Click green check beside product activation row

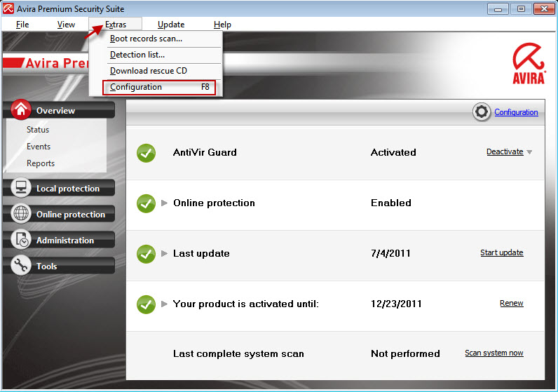click(x=146, y=304)
